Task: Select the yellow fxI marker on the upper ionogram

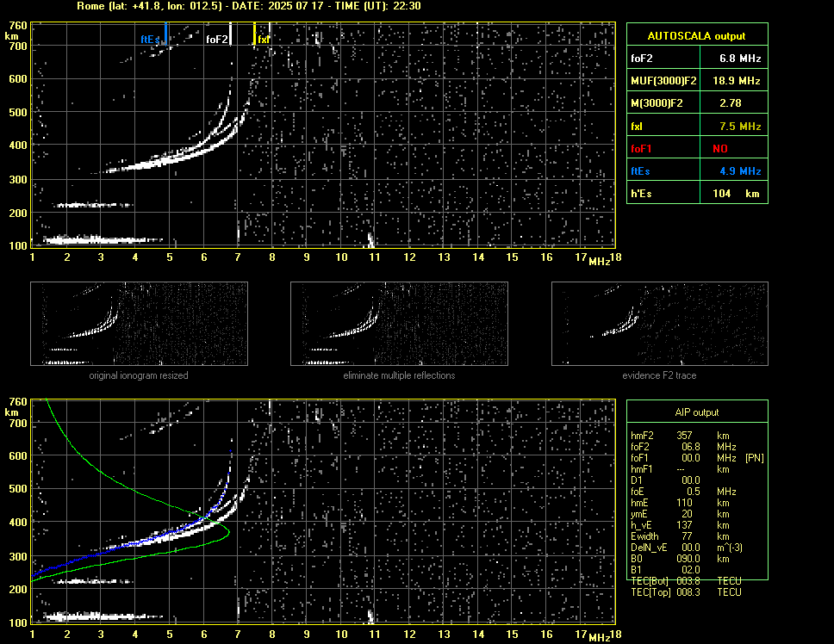Action: (254, 34)
